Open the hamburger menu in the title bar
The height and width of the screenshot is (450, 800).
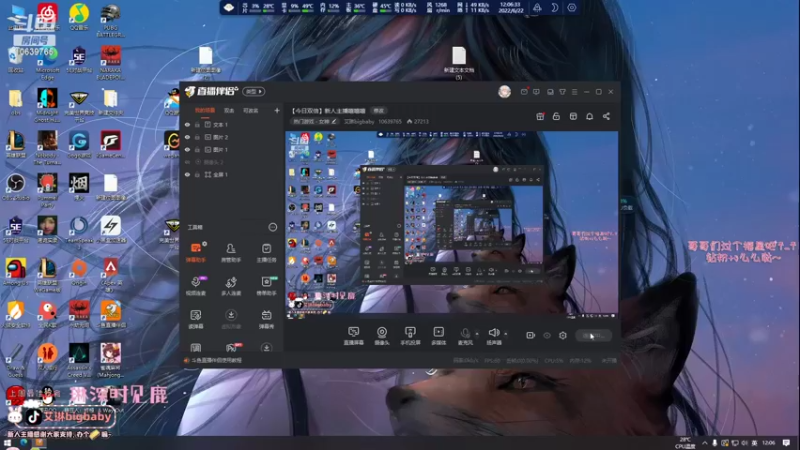click(574, 92)
